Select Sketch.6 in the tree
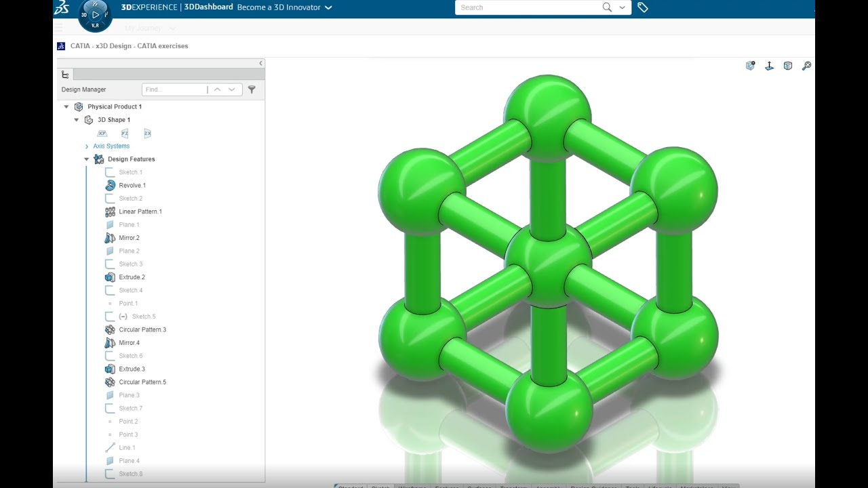868x488 pixels. click(x=130, y=356)
